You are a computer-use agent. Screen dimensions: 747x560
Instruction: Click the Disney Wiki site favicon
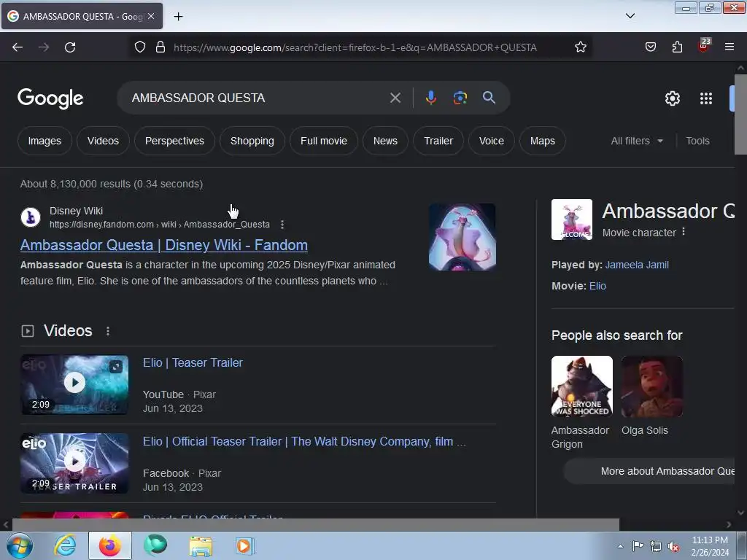click(x=31, y=217)
